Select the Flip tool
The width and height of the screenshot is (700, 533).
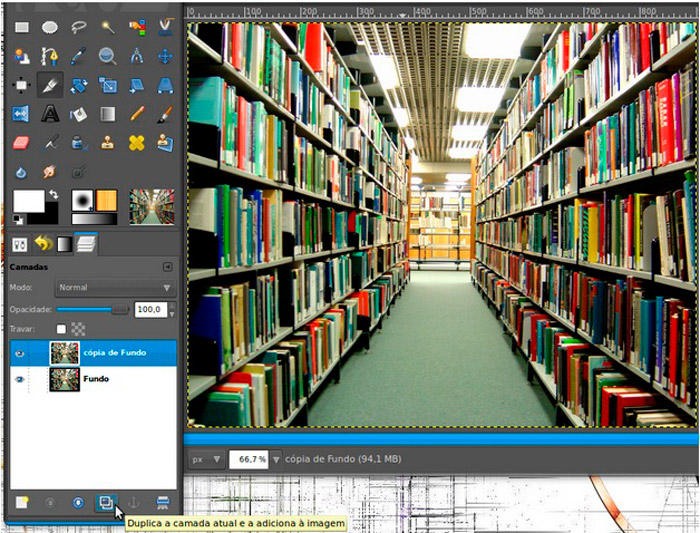(21, 114)
